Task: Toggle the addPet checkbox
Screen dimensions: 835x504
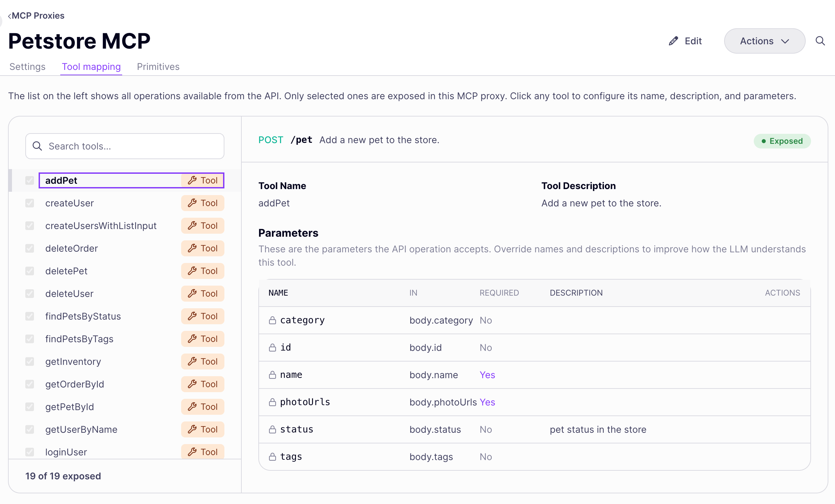Action: 30,180
